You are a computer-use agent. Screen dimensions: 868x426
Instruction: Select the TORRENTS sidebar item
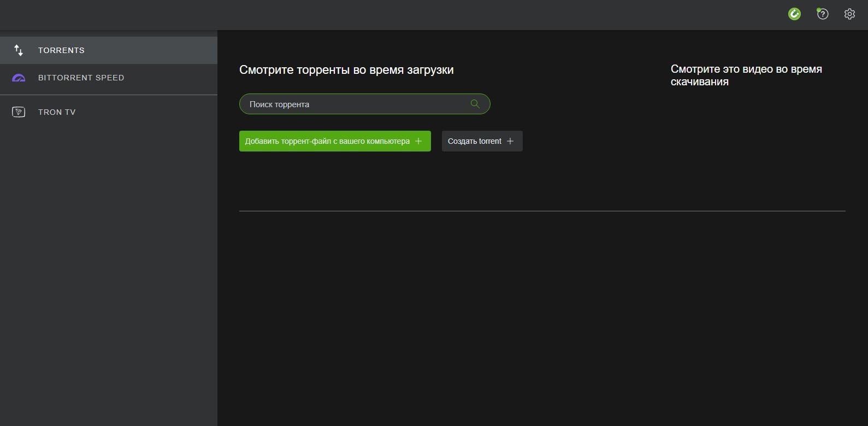(x=109, y=50)
